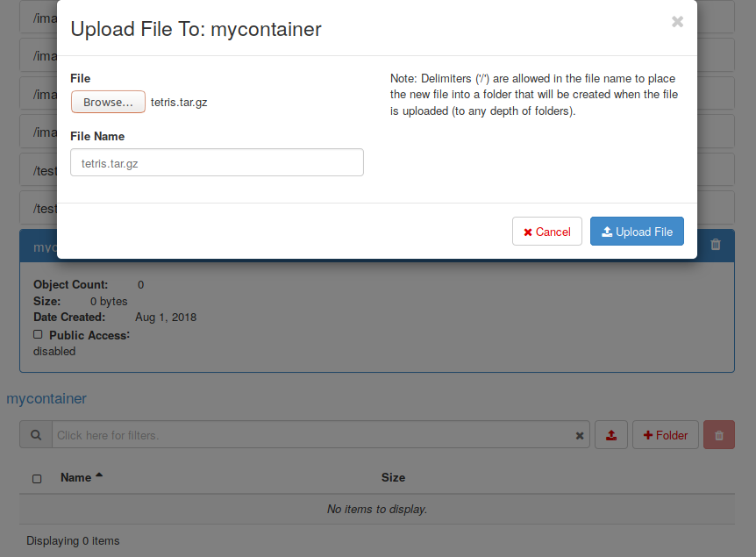The width and height of the screenshot is (756, 557).
Task: Click the red trash delete-objects button
Action: coord(719,435)
